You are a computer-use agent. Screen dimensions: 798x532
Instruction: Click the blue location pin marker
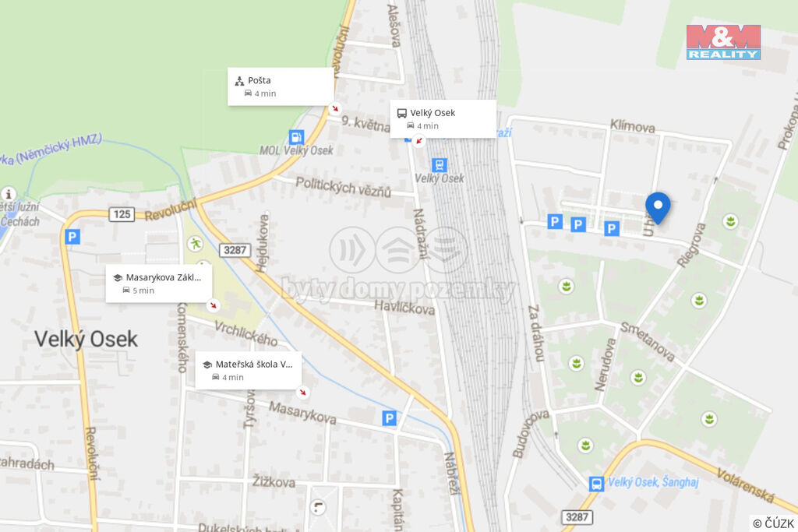[x=658, y=208]
